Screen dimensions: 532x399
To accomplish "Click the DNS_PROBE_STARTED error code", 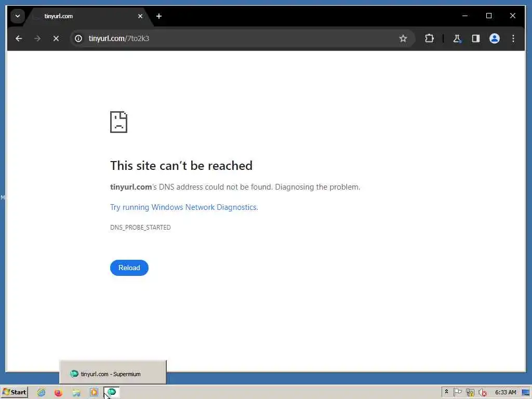I will pos(140,228).
